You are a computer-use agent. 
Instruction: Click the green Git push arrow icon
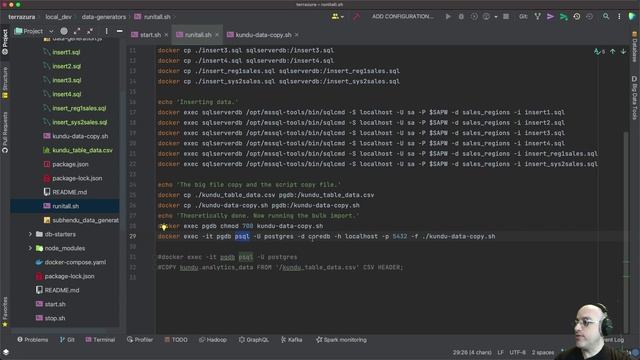(564, 17)
